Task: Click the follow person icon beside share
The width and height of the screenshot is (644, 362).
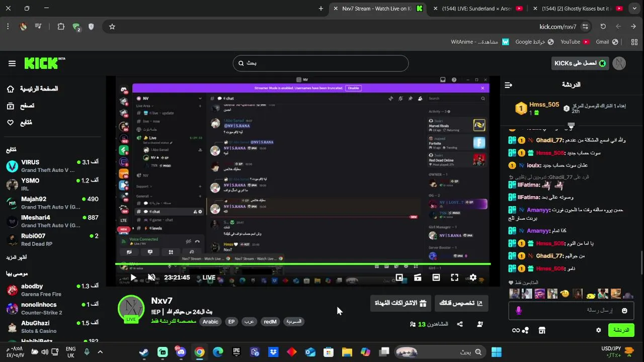Action: (x=479, y=324)
